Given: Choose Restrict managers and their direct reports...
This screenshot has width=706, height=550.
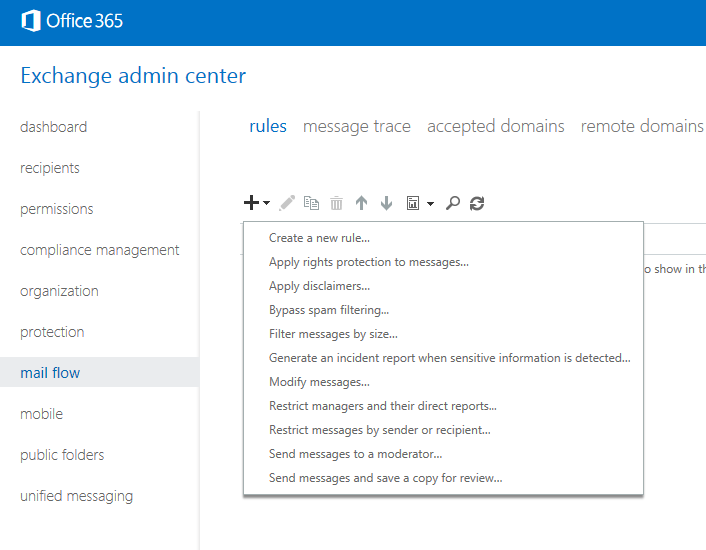Looking at the screenshot, I should pos(383,406).
